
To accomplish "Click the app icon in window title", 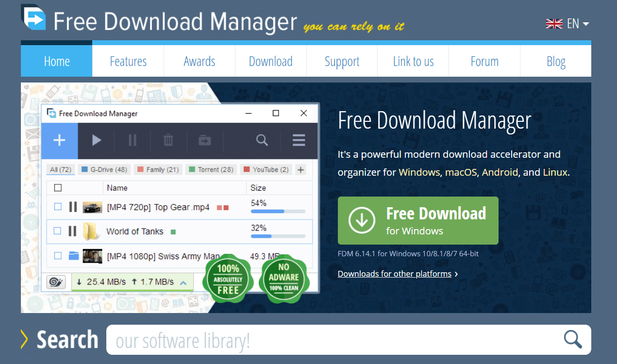I will coord(51,113).
